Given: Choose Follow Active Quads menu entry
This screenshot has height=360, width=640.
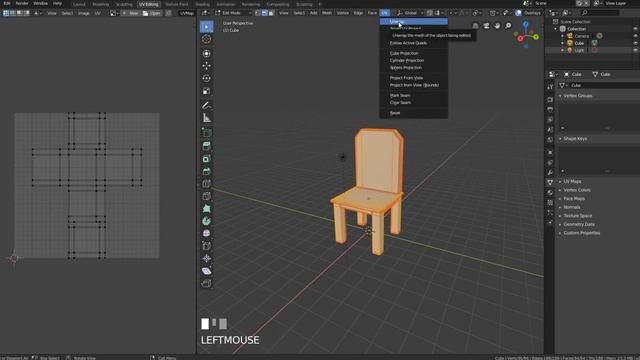Looking at the screenshot, I should pyautogui.click(x=413, y=43).
